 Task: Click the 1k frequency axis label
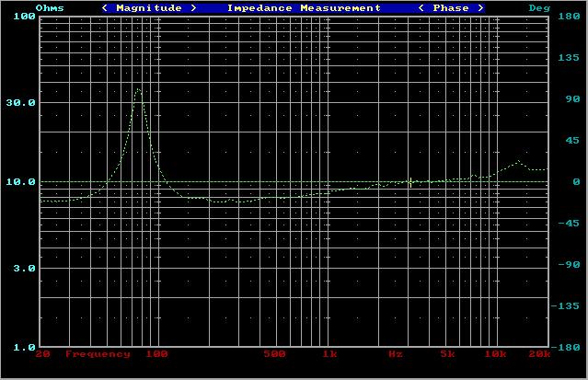[330, 354]
